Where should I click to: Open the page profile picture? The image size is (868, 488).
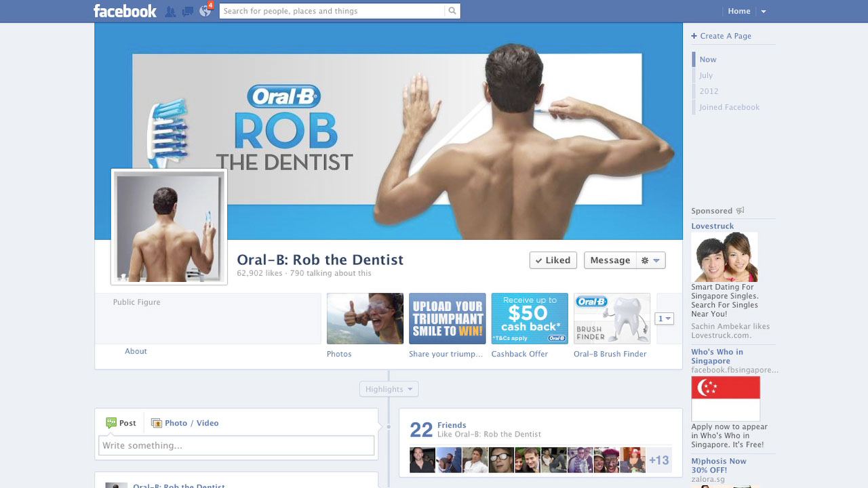[169, 227]
